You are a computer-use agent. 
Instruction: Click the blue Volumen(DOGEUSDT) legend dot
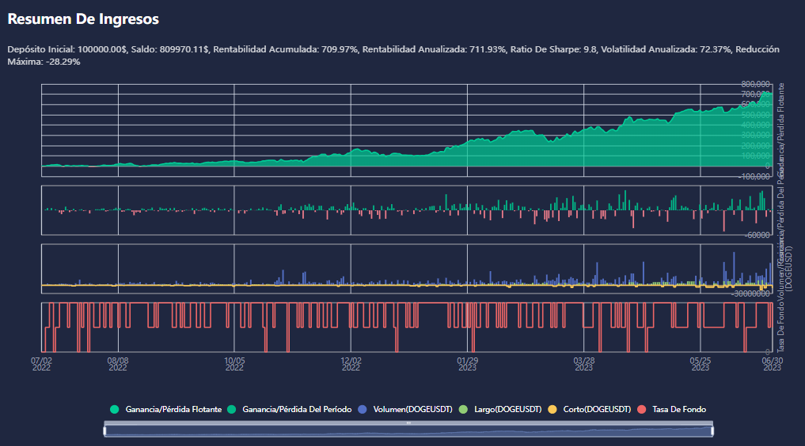366,410
